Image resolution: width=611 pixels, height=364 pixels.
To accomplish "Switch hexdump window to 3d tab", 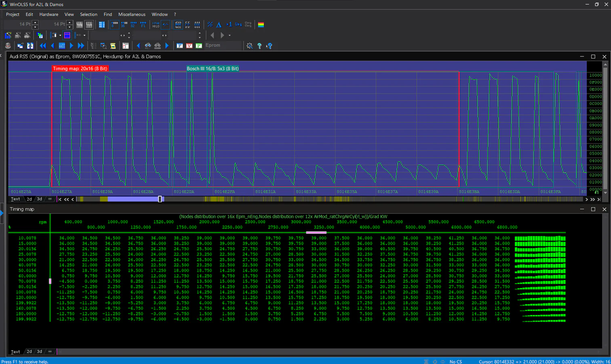I will click(x=39, y=199).
